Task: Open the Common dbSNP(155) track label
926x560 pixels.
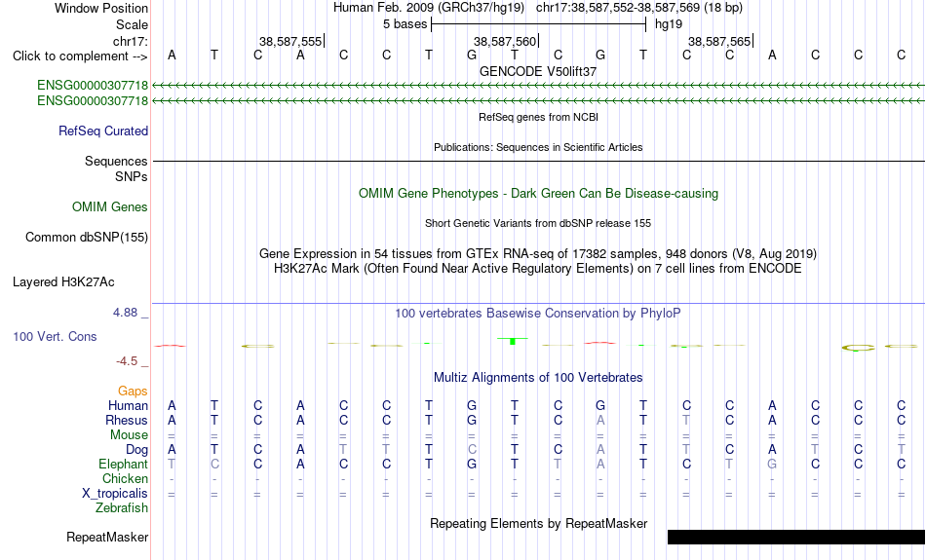Action: [x=86, y=238]
